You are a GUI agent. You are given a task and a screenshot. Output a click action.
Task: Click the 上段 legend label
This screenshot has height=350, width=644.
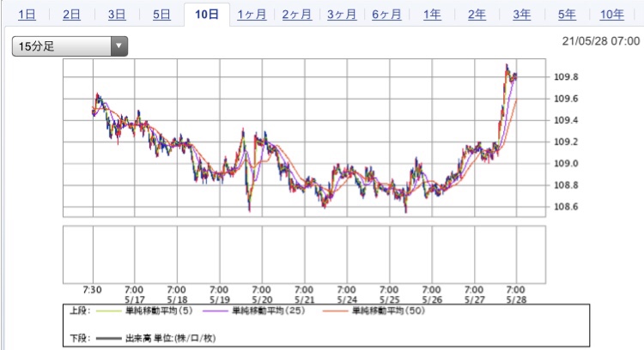coord(80,311)
